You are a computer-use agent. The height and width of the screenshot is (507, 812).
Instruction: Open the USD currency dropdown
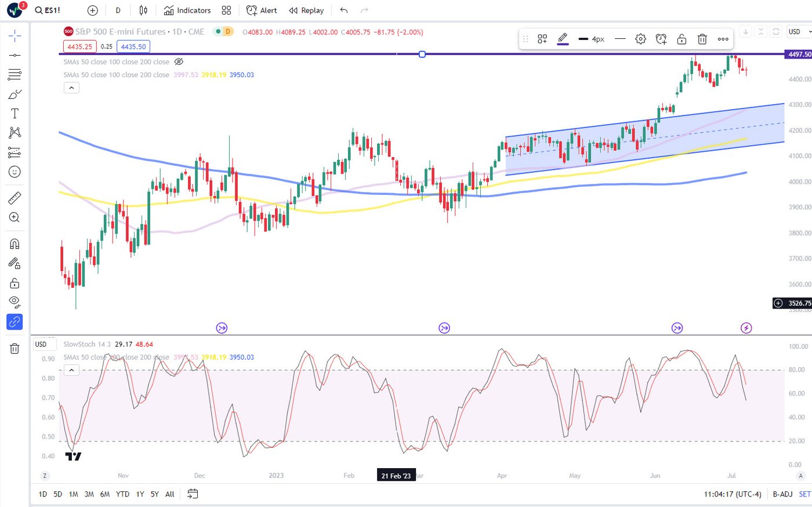[798, 32]
